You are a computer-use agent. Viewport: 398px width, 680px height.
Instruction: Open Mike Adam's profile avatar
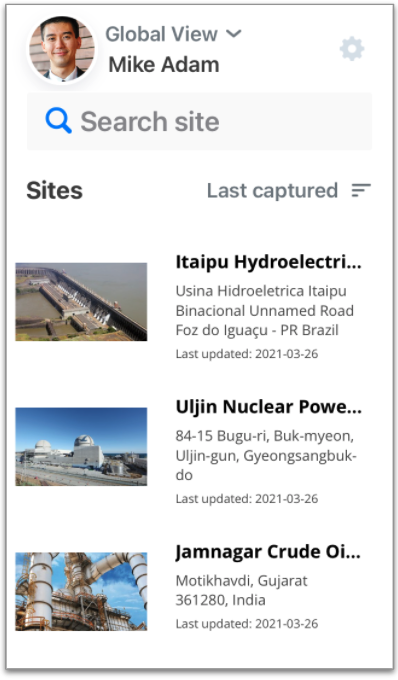(x=62, y=49)
